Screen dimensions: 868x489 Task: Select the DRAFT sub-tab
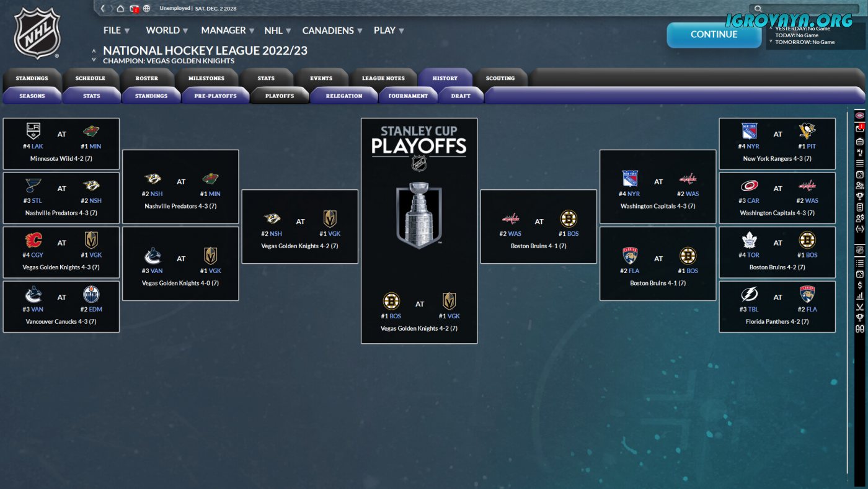click(x=461, y=96)
